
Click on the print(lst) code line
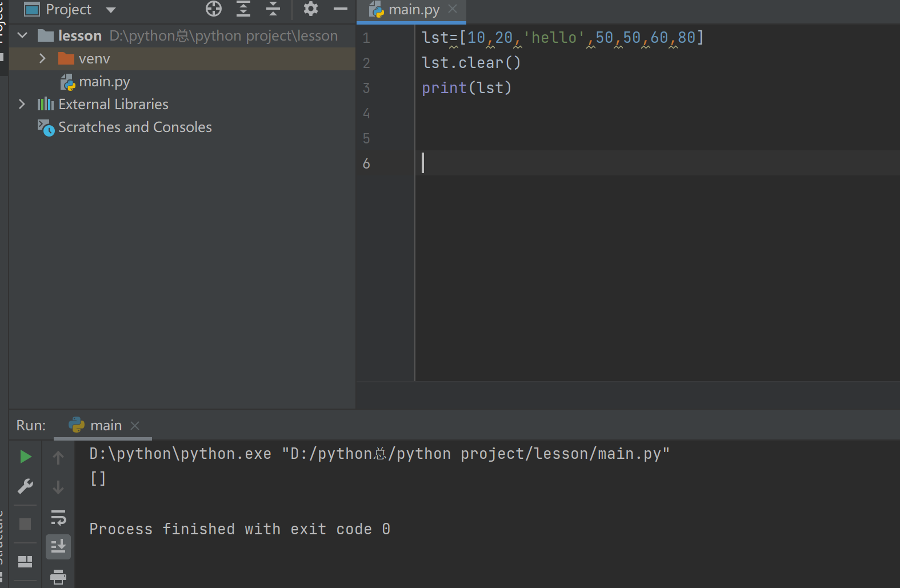466,88
